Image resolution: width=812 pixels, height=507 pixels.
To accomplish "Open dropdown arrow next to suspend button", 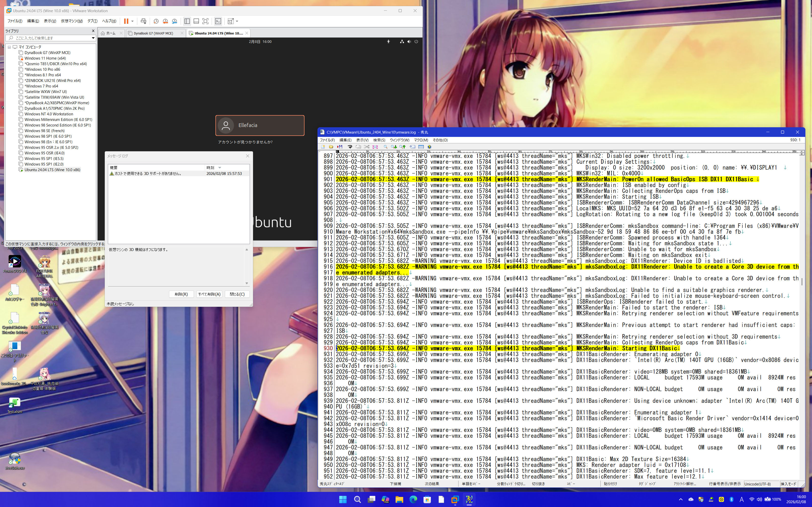I will point(132,21).
